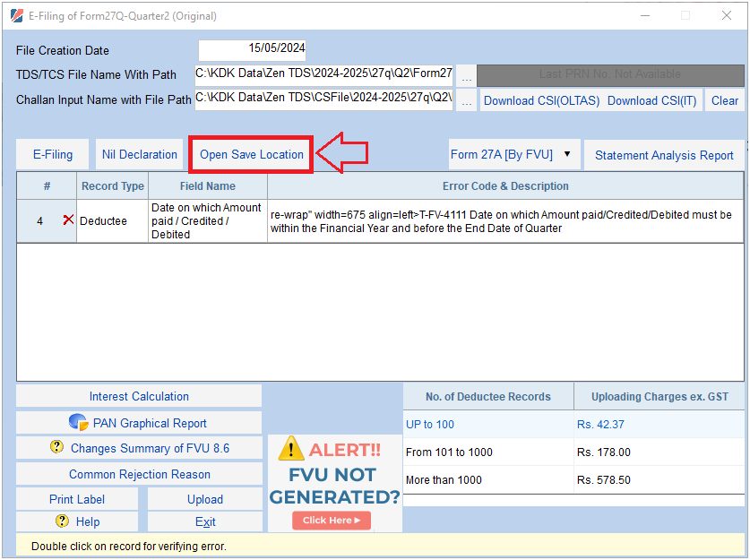Open the Nil Declaration option

tap(139, 154)
